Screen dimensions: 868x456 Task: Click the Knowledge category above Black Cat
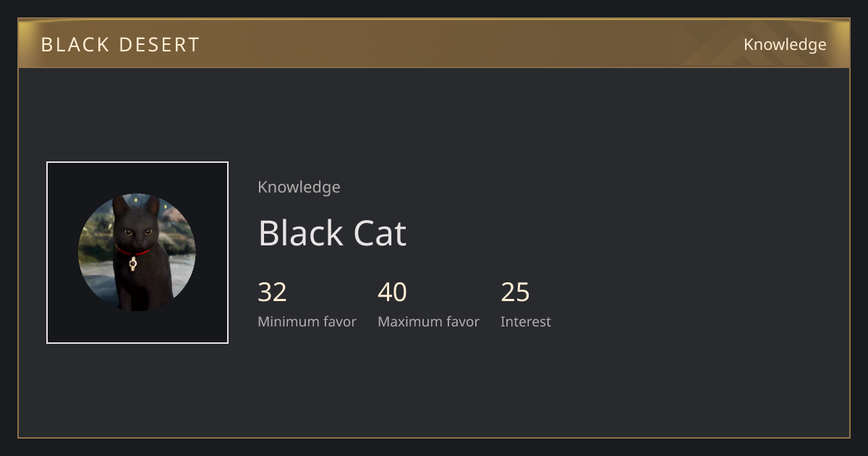[x=299, y=187]
